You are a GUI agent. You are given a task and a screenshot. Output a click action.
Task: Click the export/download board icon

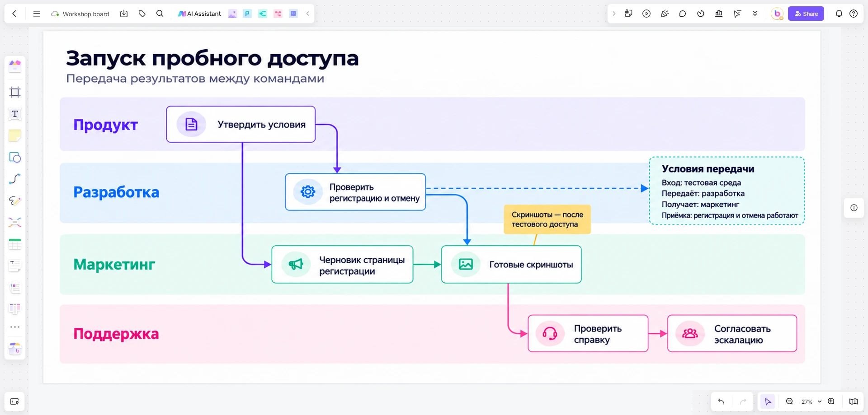coord(124,14)
